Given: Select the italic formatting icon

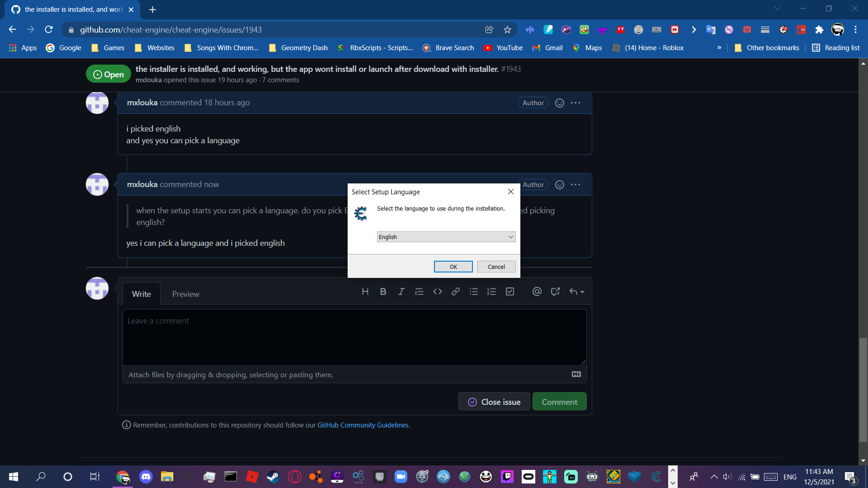Looking at the screenshot, I should tap(401, 291).
